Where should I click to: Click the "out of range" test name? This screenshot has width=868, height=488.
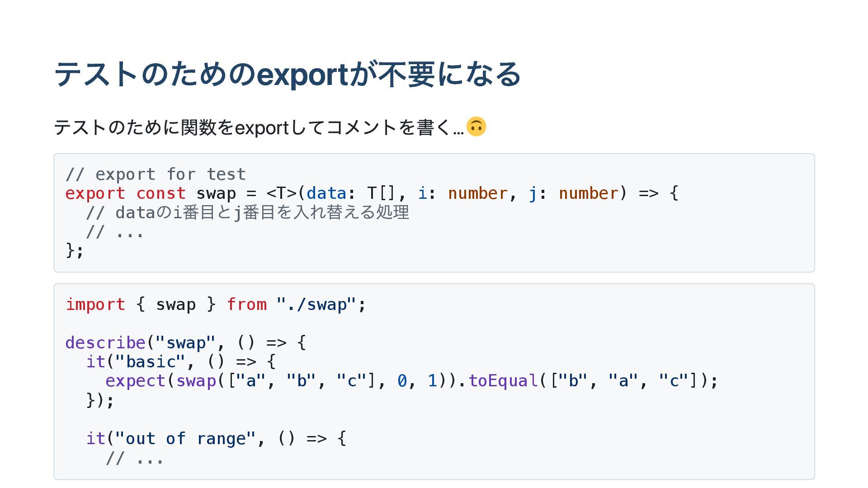185,439
